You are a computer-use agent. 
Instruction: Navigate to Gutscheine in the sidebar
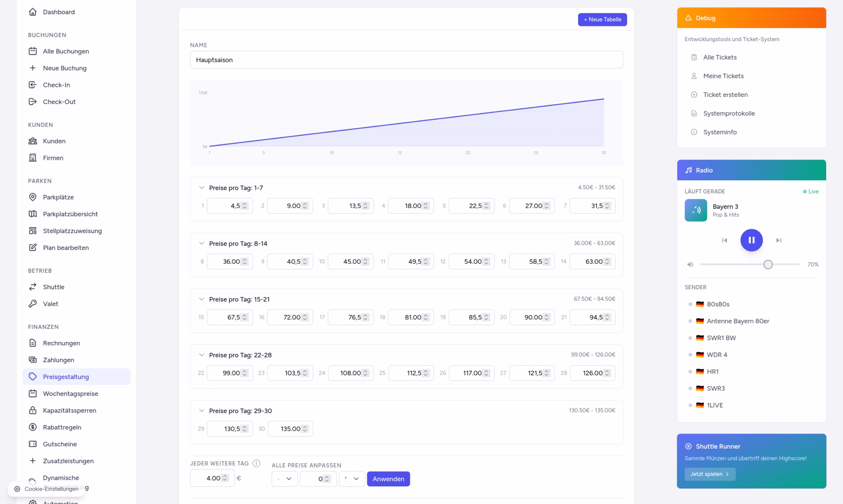pyautogui.click(x=76, y=445)
